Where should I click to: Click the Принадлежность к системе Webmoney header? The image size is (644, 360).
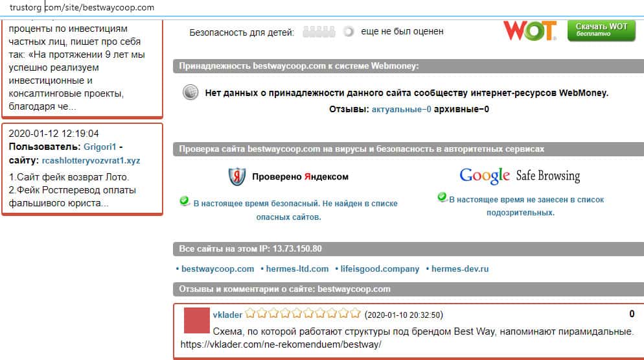tap(408, 66)
